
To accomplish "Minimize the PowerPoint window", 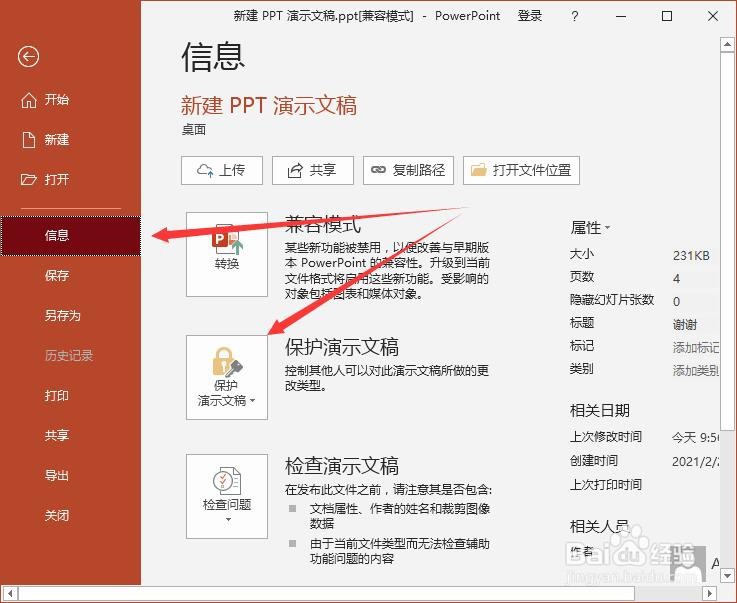I will (x=621, y=16).
